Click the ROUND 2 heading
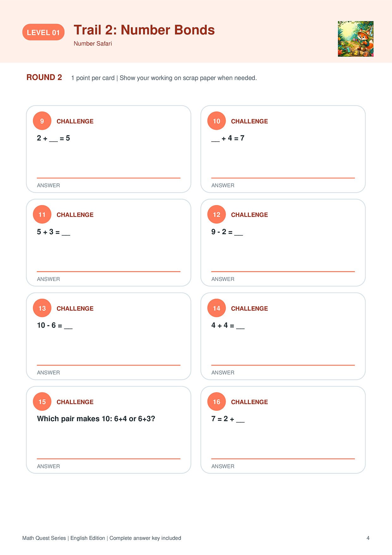Screen dimensions: 392x555 pos(44,78)
